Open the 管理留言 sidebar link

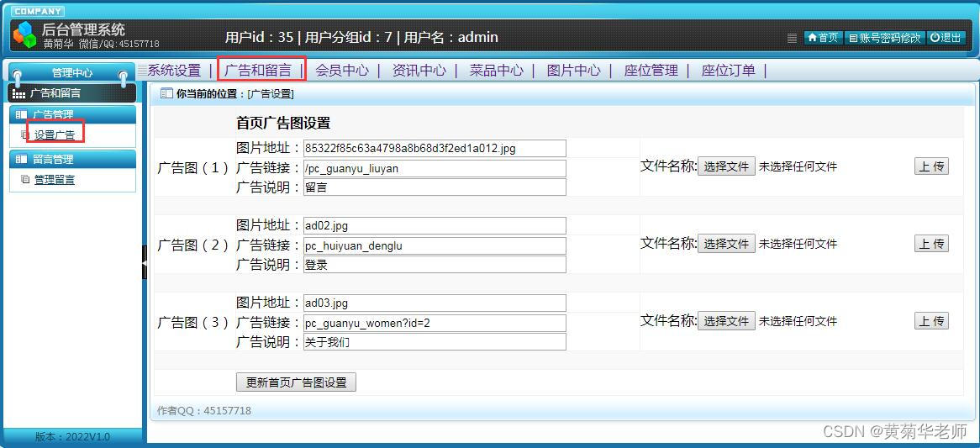coord(55,180)
